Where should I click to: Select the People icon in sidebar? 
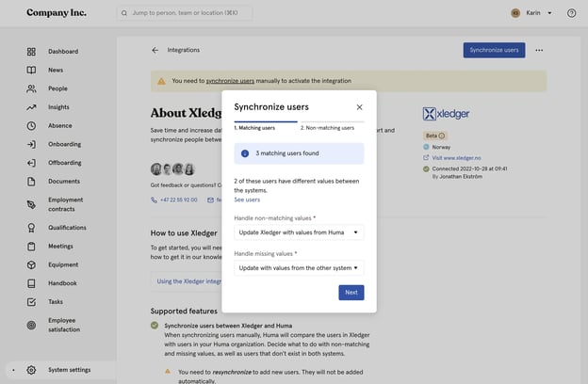pos(31,88)
